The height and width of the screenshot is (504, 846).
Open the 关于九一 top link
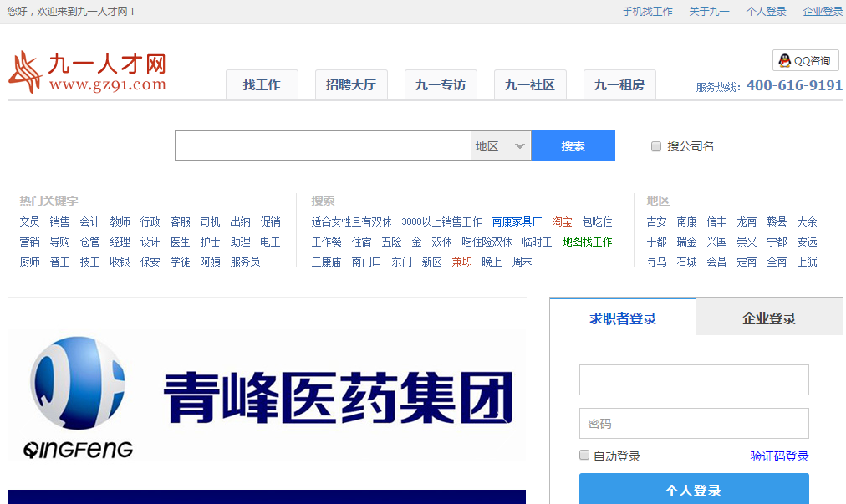click(x=709, y=12)
